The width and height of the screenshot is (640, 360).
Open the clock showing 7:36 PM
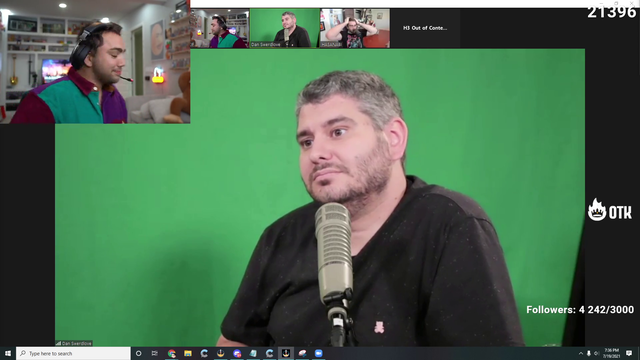click(611, 353)
